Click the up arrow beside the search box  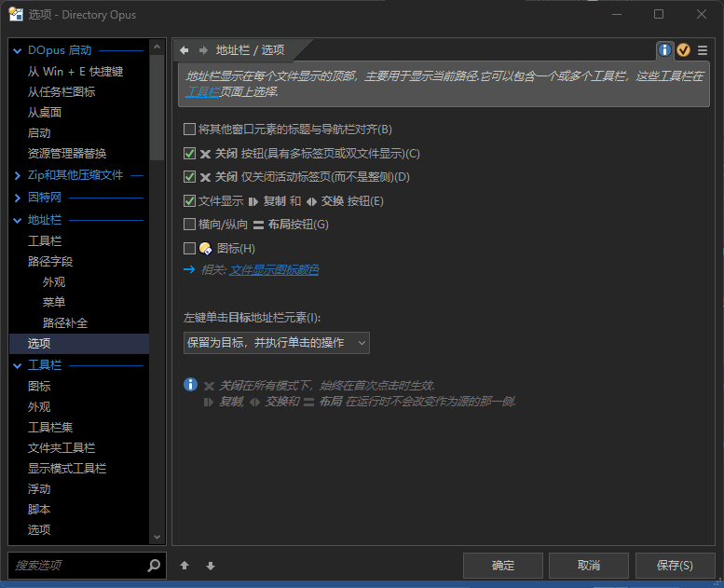184,566
